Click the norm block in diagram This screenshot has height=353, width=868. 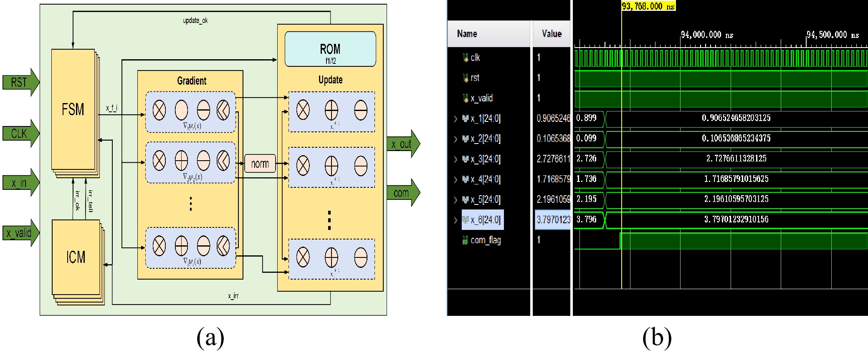click(260, 164)
